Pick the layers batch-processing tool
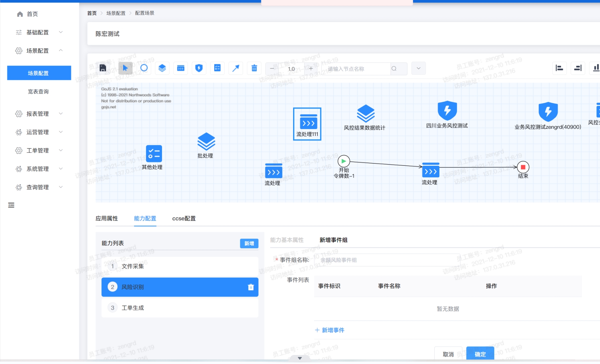This screenshot has height=364, width=600. (162, 68)
